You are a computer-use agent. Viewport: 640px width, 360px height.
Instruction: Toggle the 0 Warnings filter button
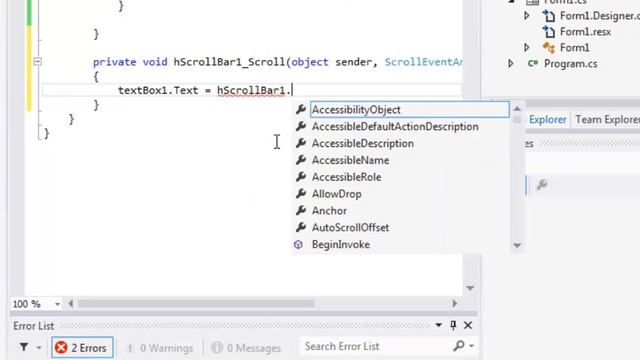[160, 348]
